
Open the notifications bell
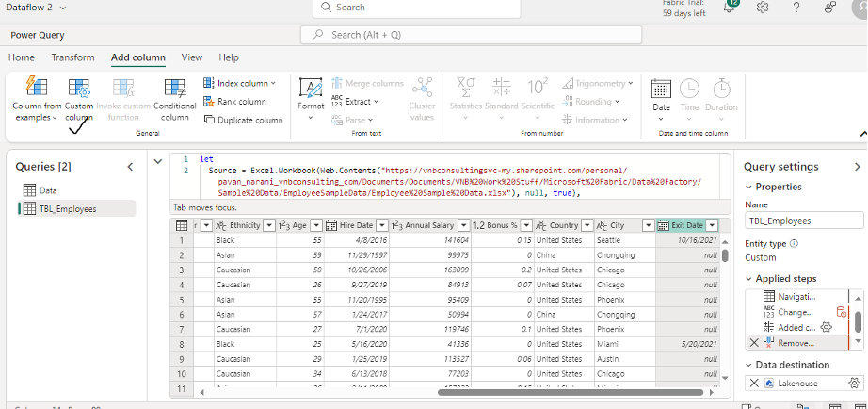pos(730,8)
